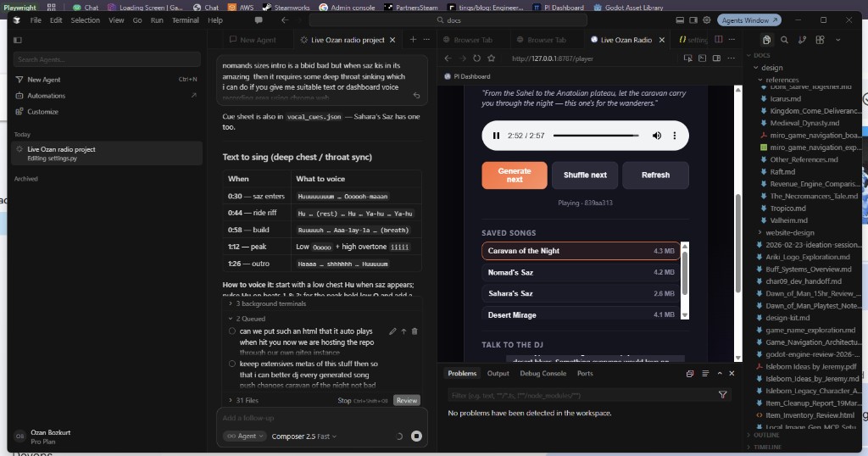Toggle agents sidebar icon above Search Agents
868x456 pixels.
pos(18,40)
